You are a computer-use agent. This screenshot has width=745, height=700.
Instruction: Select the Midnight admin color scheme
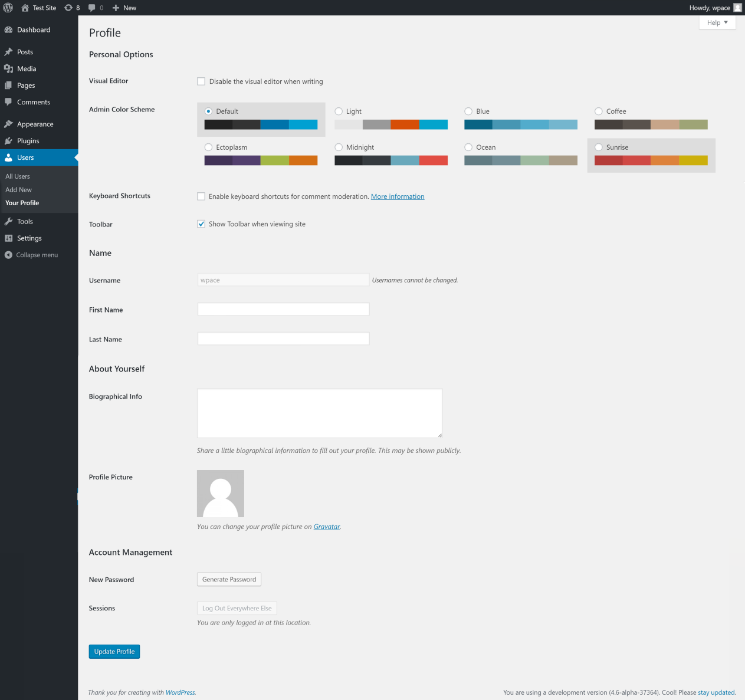(x=339, y=147)
